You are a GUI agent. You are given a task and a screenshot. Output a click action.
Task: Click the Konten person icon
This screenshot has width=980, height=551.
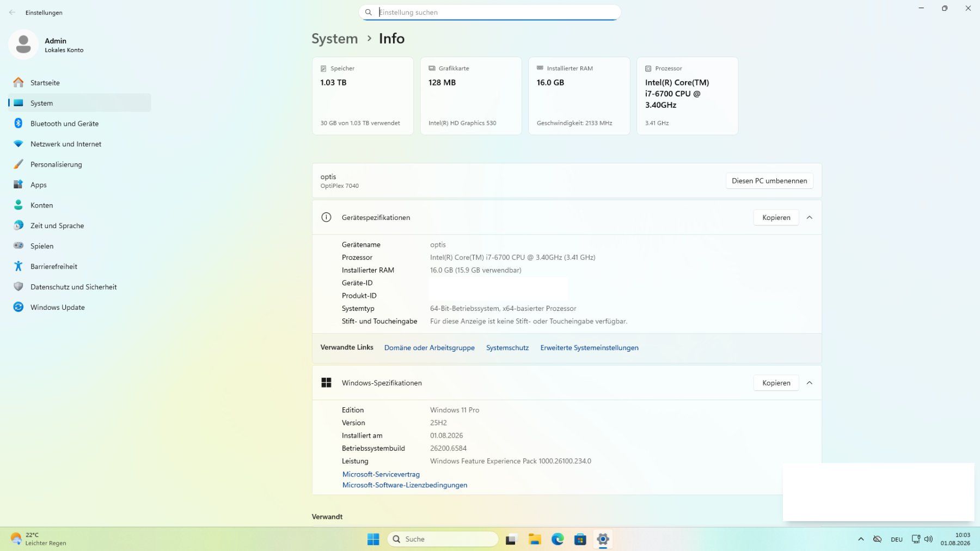19,205
